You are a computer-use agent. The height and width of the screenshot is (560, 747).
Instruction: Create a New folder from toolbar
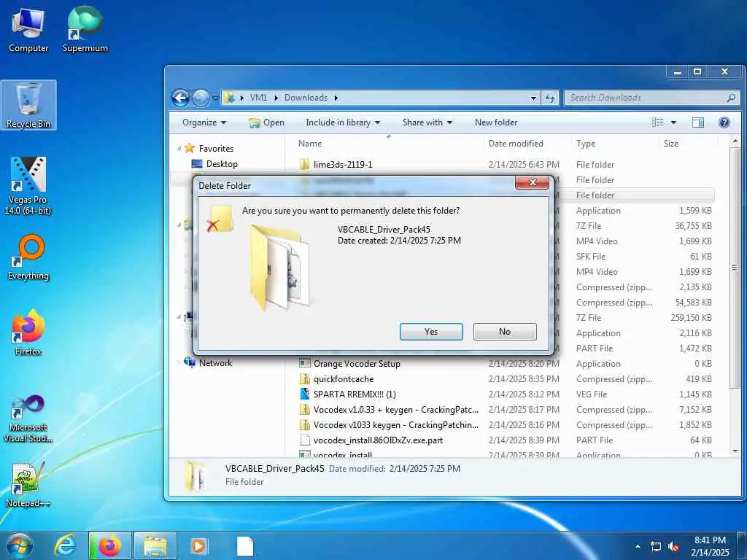496,122
